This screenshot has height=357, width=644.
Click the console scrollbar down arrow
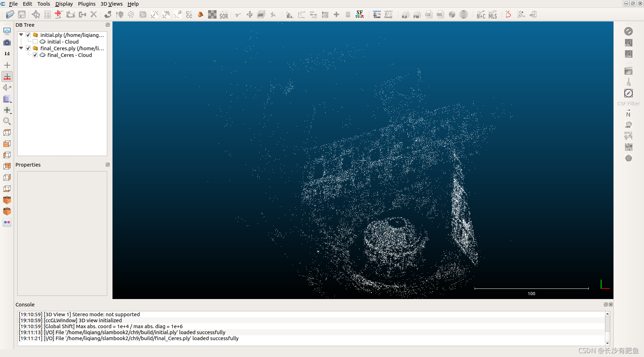click(607, 343)
